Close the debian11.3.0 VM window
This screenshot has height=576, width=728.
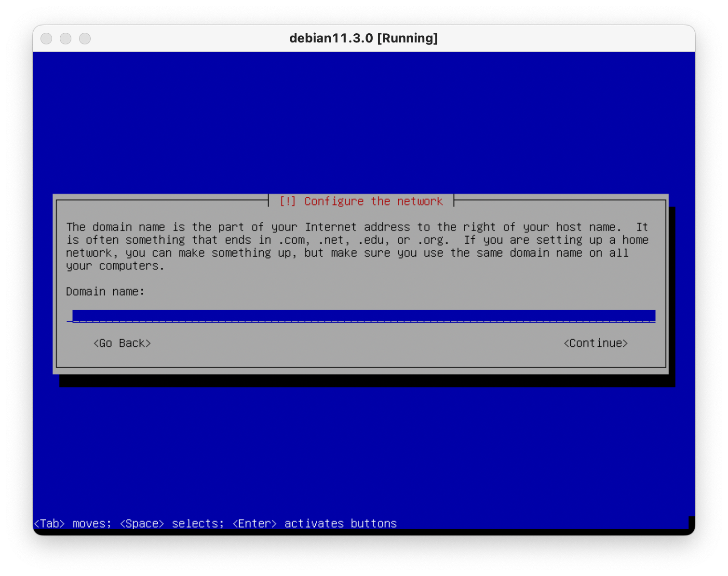[46, 39]
